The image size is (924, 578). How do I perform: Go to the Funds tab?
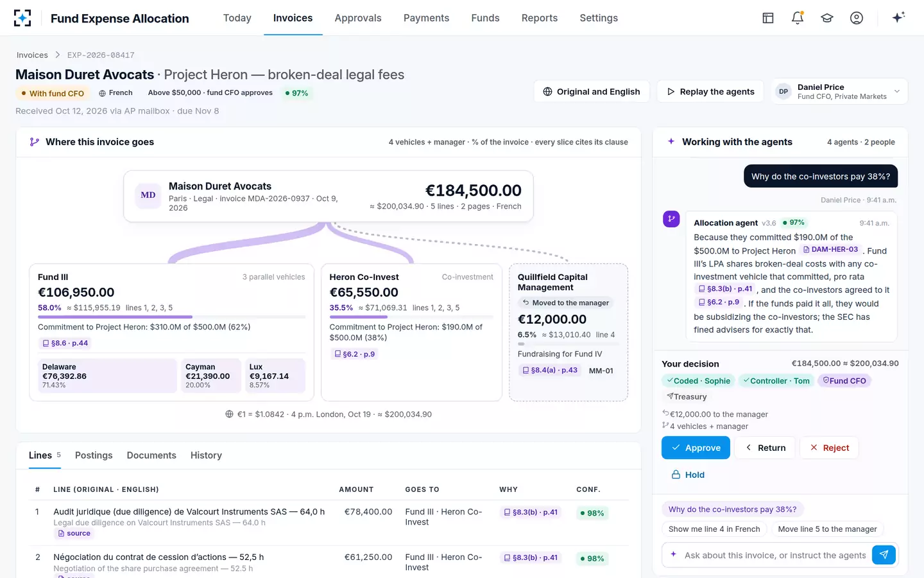point(485,18)
